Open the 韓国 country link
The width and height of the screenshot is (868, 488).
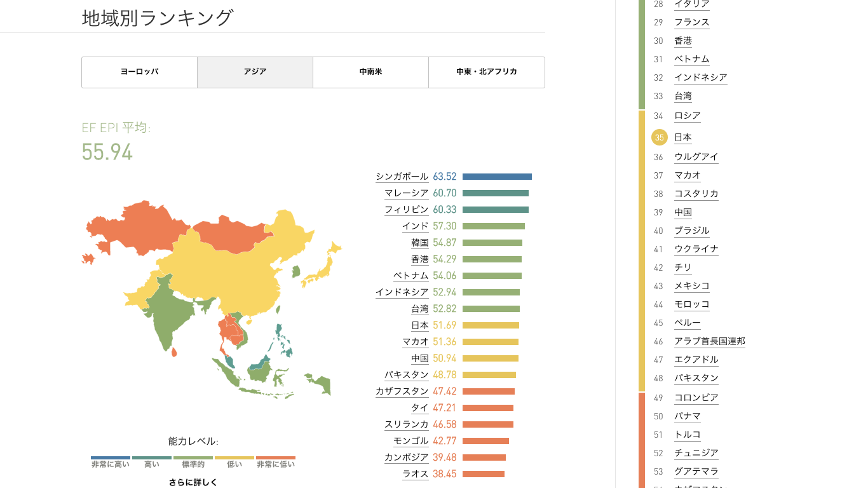point(420,243)
